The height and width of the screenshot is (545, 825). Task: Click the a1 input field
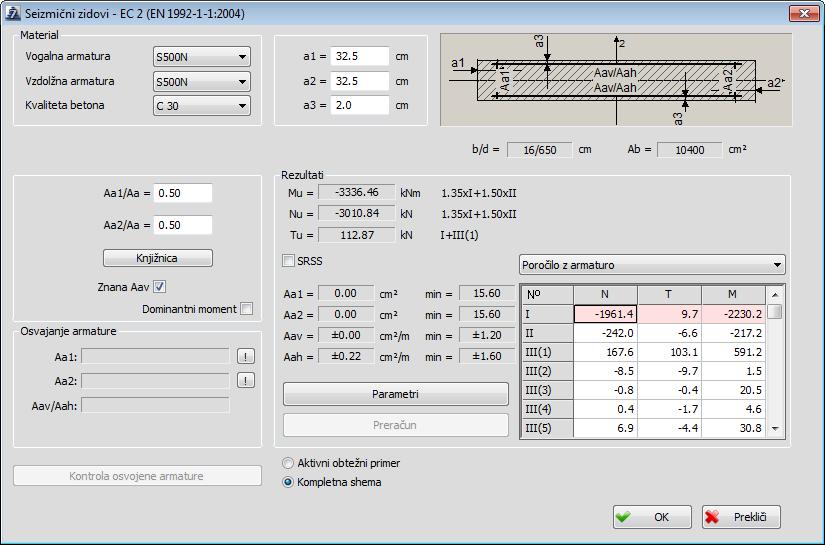tap(360, 56)
